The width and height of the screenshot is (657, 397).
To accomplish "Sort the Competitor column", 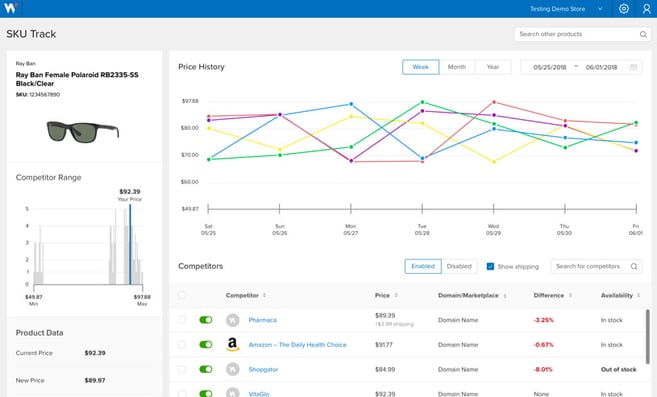I will pos(264,296).
